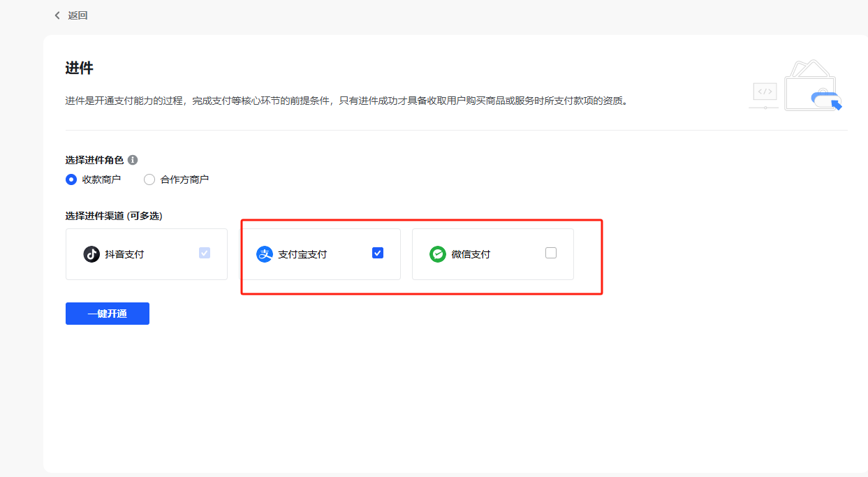The image size is (868, 477).
Task: Click the 选择进件渠道 (可多选) section label
Action: pyautogui.click(x=114, y=216)
